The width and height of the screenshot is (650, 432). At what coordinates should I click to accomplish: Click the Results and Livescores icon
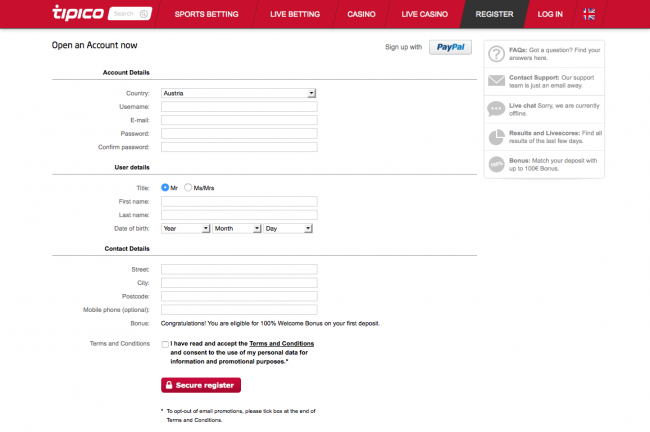tap(496, 137)
